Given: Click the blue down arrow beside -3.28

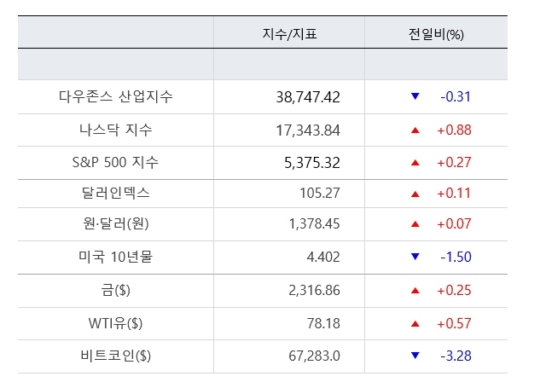Looking at the screenshot, I should coord(415,355).
